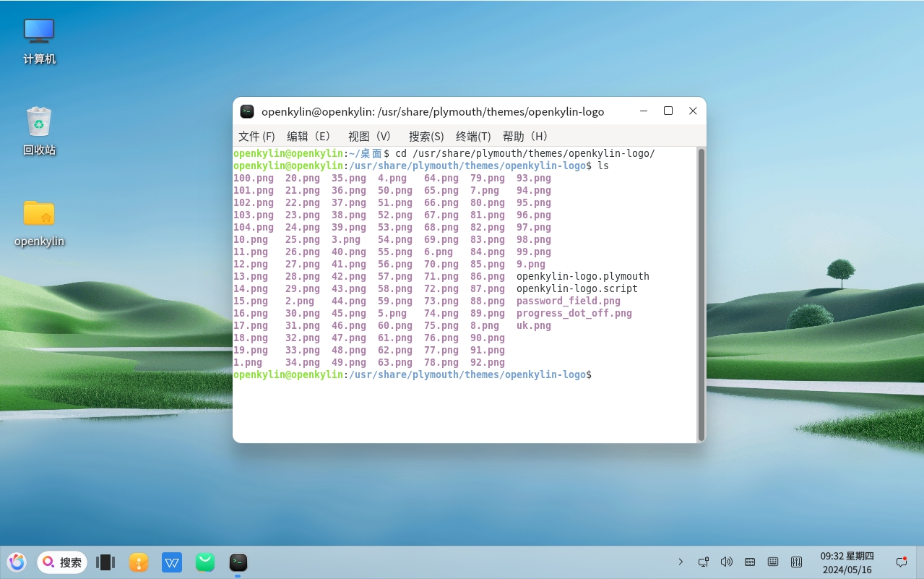
Task: Click the file name 20.png
Action: coord(302,178)
